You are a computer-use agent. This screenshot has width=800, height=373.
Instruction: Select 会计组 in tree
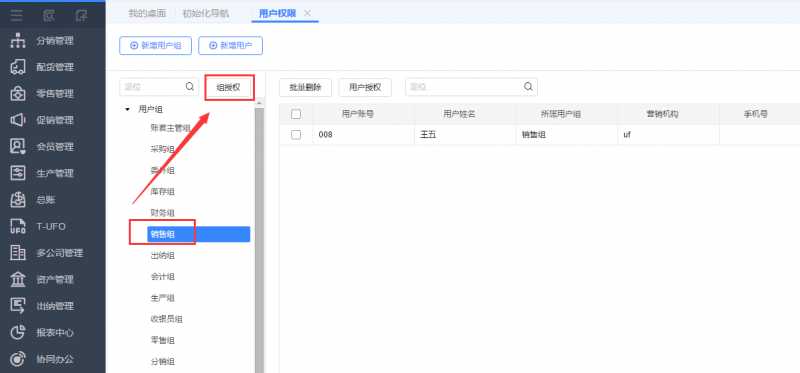pyautogui.click(x=163, y=277)
